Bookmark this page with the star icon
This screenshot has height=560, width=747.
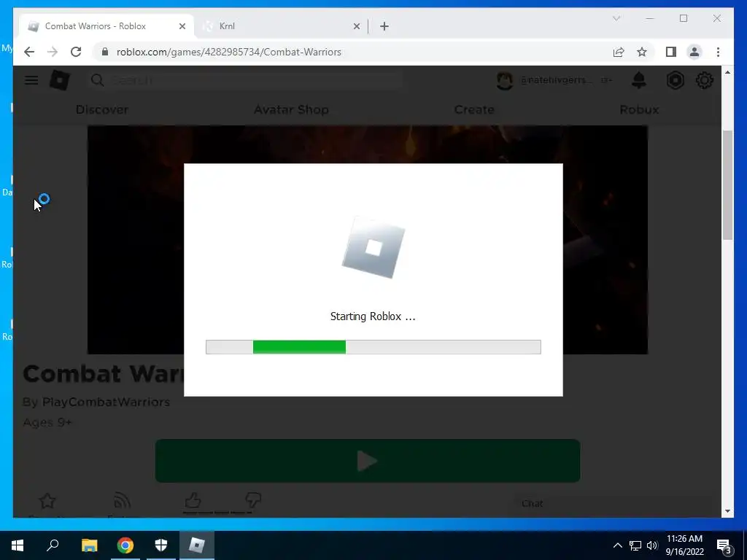pyautogui.click(x=642, y=52)
